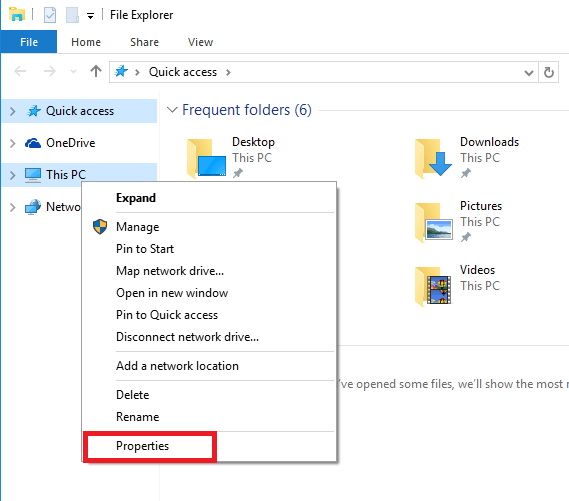
Task: Click the Quick access star icon in sidebar
Action: [x=34, y=111]
